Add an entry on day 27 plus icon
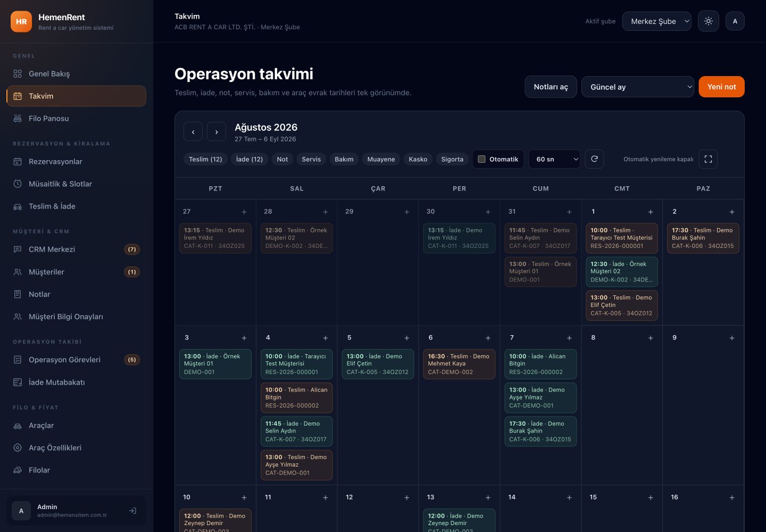The height and width of the screenshot is (532, 766). coord(244,212)
